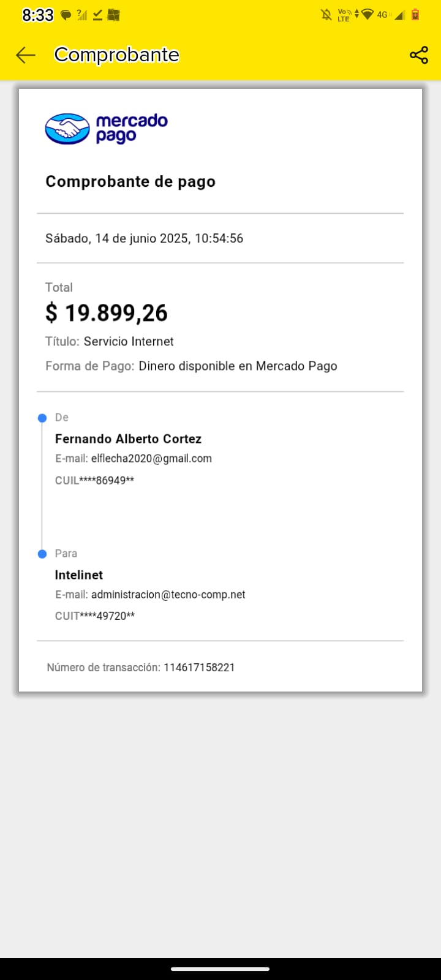Tap the total amount $ 19.899,26
Image resolution: width=441 pixels, height=980 pixels.
[107, 313]
